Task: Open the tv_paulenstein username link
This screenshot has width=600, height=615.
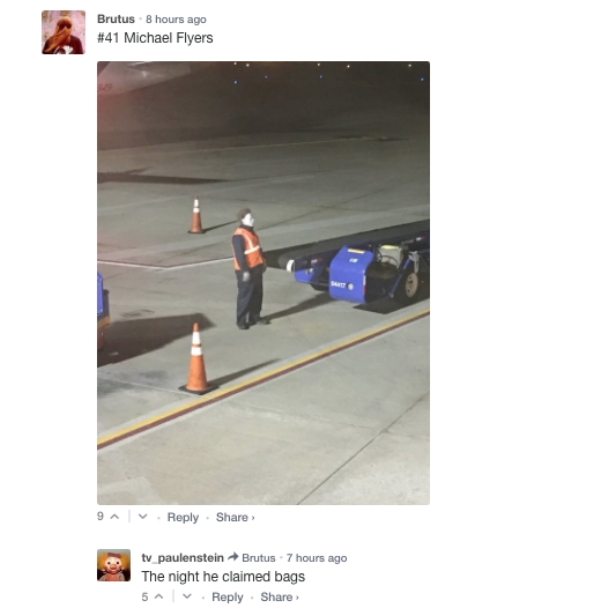Action: (182, 558)
